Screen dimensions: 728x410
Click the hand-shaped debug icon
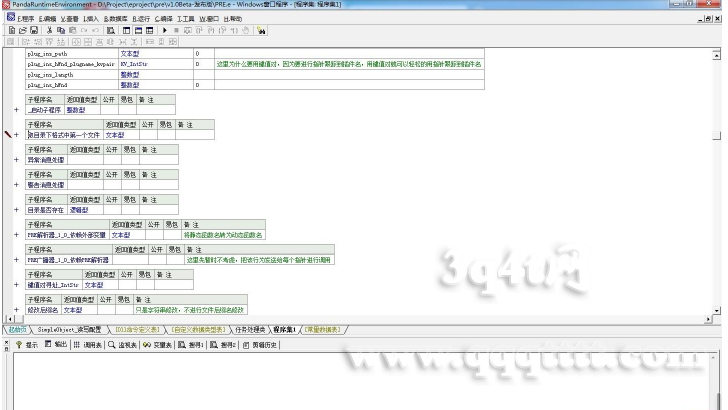[x=246, y=30]
